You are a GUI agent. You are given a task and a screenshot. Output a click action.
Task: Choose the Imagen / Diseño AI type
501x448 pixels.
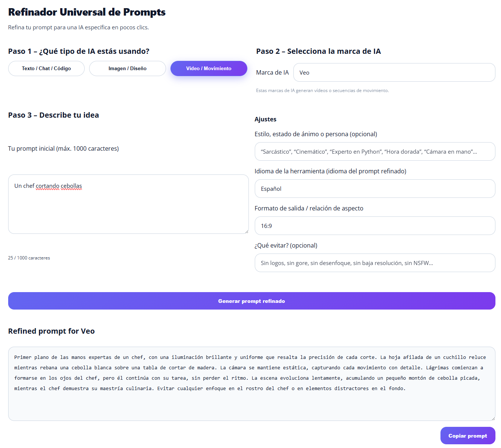point(127,69)
